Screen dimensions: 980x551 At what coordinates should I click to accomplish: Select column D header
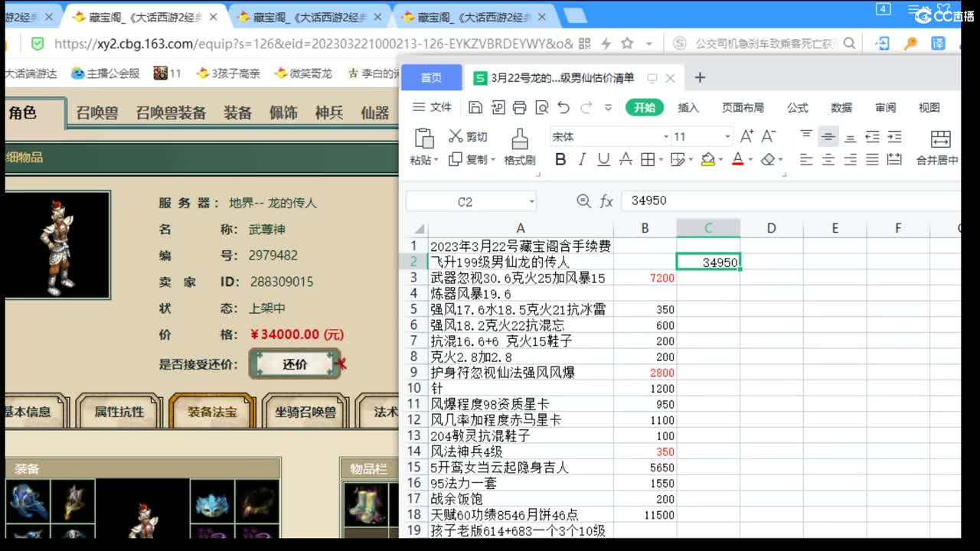pos(771,228)
